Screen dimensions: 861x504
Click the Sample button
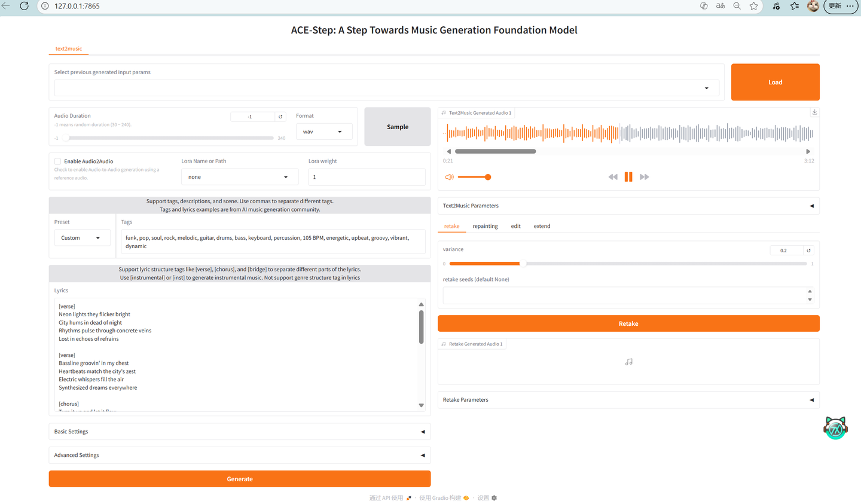pyautogui.click(x=398, y=127)
